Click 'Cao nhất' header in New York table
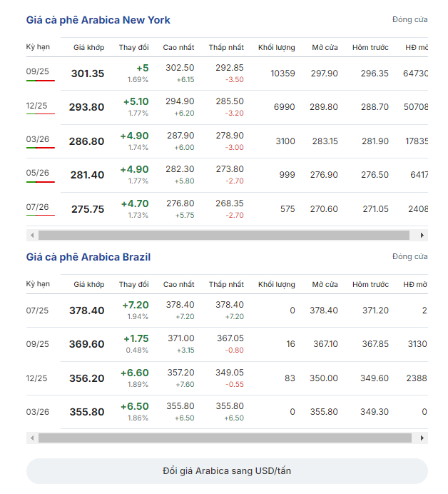 tap(178, 48)
